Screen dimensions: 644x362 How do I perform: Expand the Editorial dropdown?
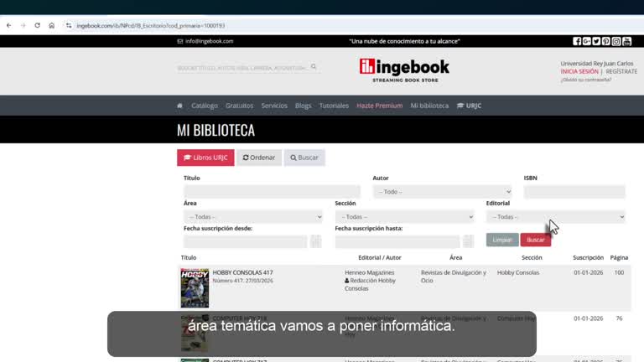(x=556, y=217)
